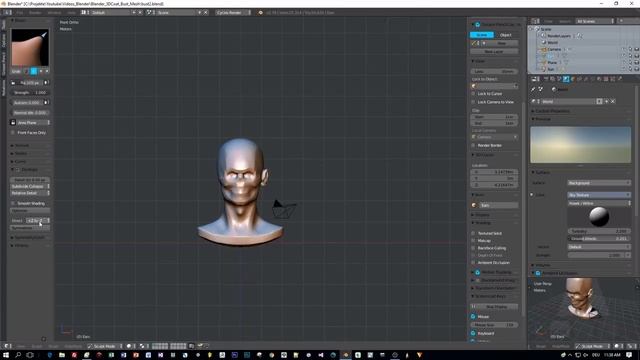Toggle Render Border checkbox
The height and width of the screenshot is (360, 640).
pos(473,145)
